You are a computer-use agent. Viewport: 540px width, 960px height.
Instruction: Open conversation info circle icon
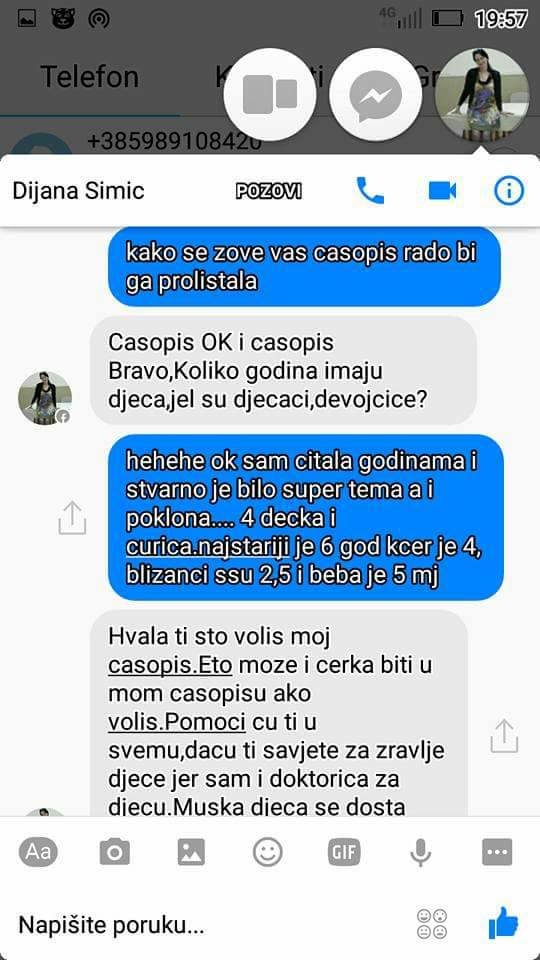(x=509, y=191)
